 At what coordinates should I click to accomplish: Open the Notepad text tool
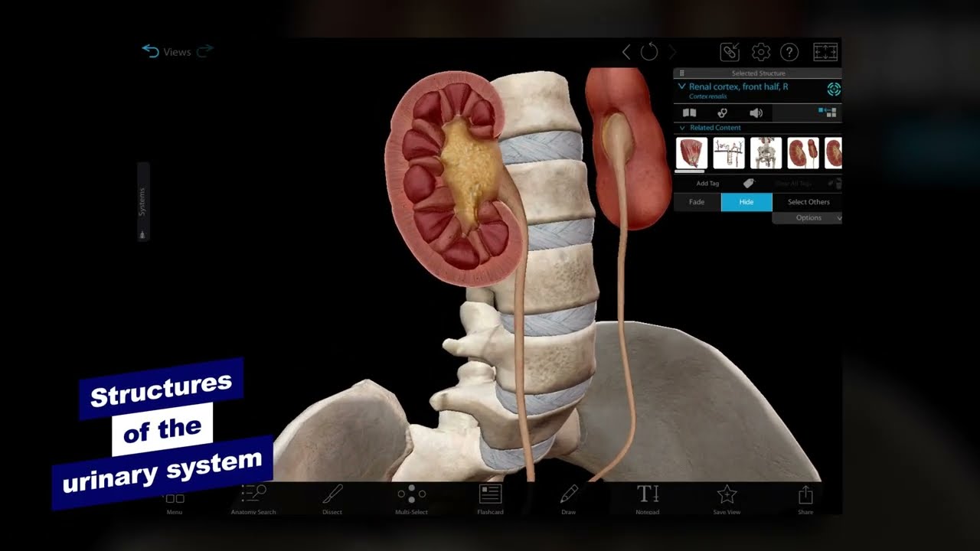[x=648, y=499]
